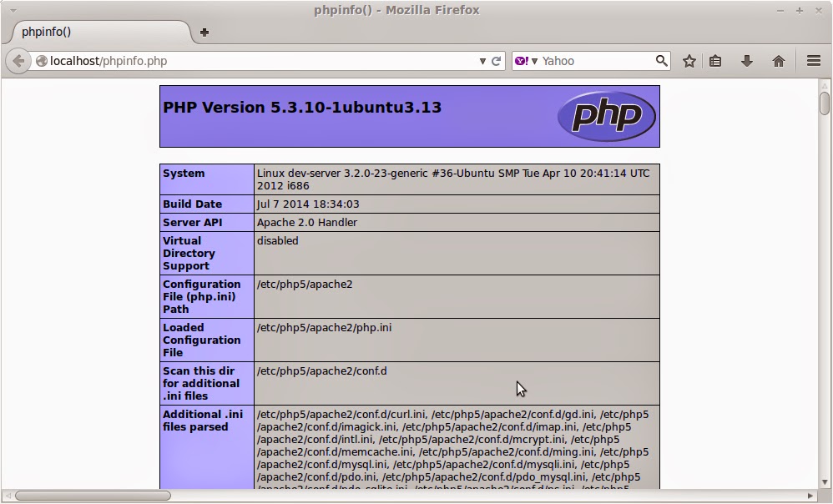Click the magnifier search icon
This screenshot has height=504, width=833.
coord(661,61)
